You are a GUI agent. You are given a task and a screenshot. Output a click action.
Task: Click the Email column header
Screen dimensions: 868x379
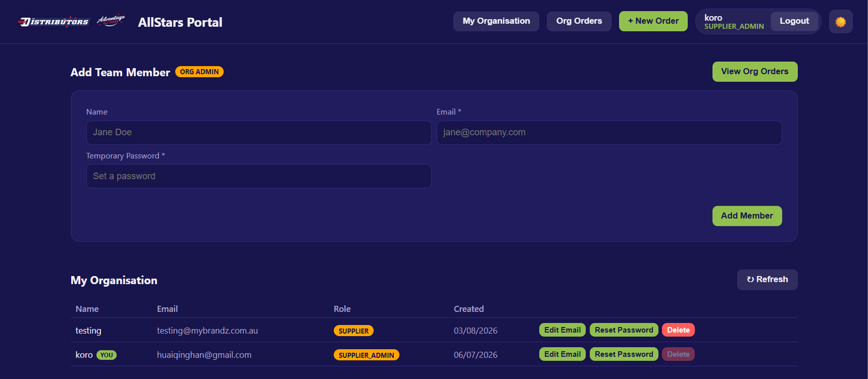167,309
